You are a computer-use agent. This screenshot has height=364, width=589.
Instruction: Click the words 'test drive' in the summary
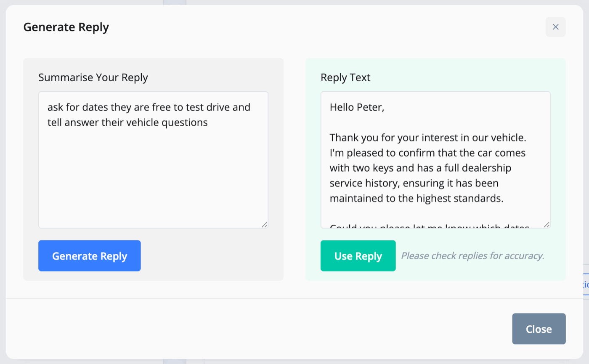(208, 107)
